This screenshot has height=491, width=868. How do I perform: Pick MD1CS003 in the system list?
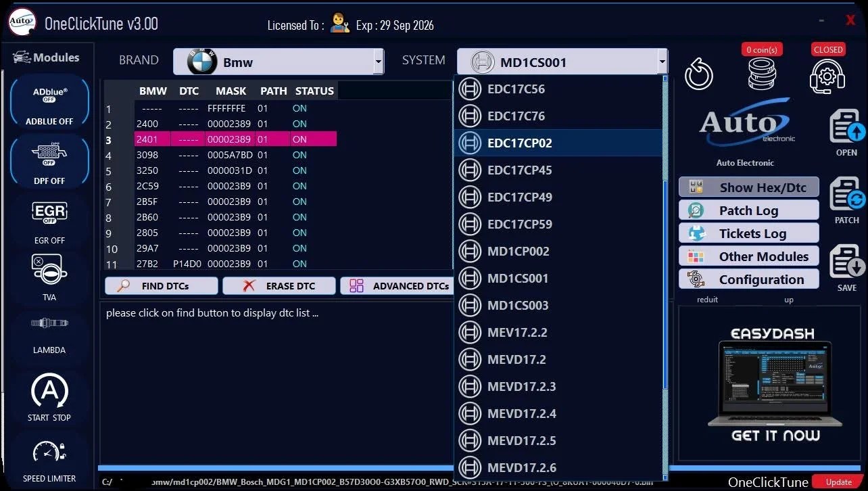[x=558, y=306]
